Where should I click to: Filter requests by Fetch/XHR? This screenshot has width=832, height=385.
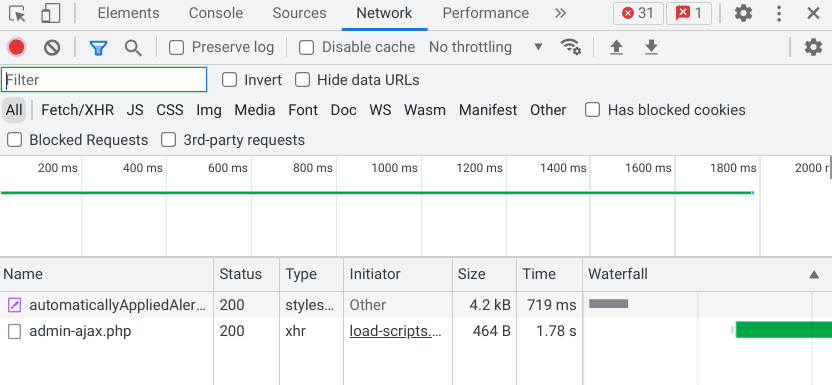tap(77, 110)
